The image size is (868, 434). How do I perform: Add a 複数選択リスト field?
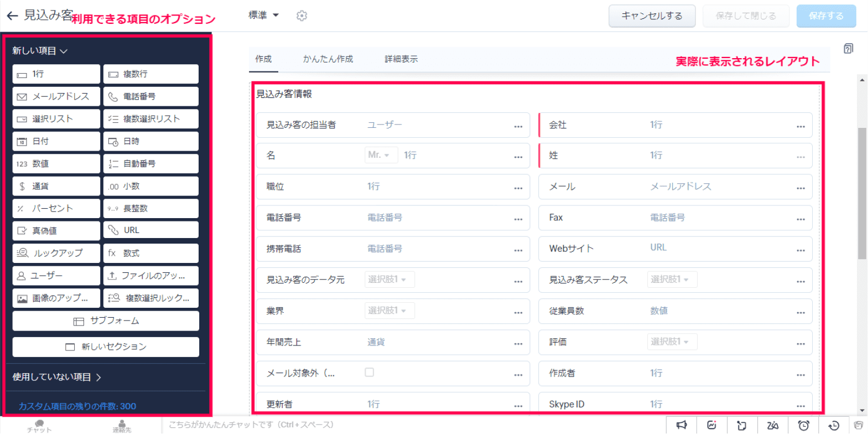(x=150, y=119)
